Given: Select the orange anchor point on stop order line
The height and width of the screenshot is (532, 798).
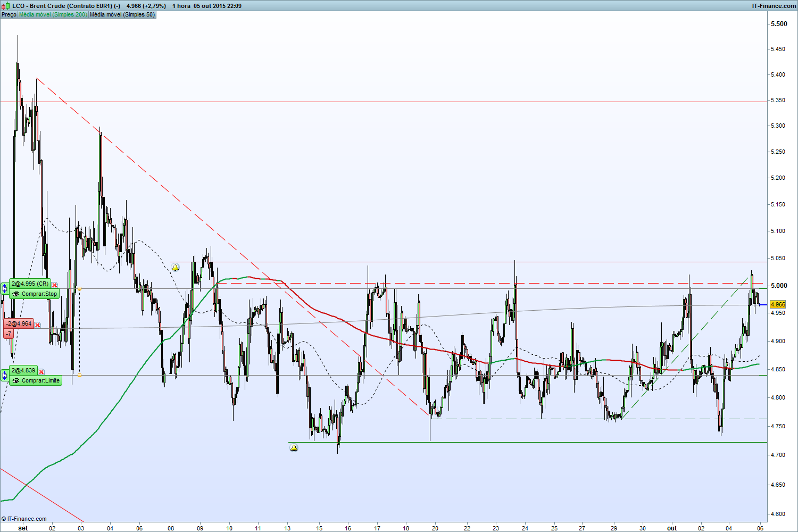Looking at the screenshot, I should pyautogui.click(x=79, y=288).
